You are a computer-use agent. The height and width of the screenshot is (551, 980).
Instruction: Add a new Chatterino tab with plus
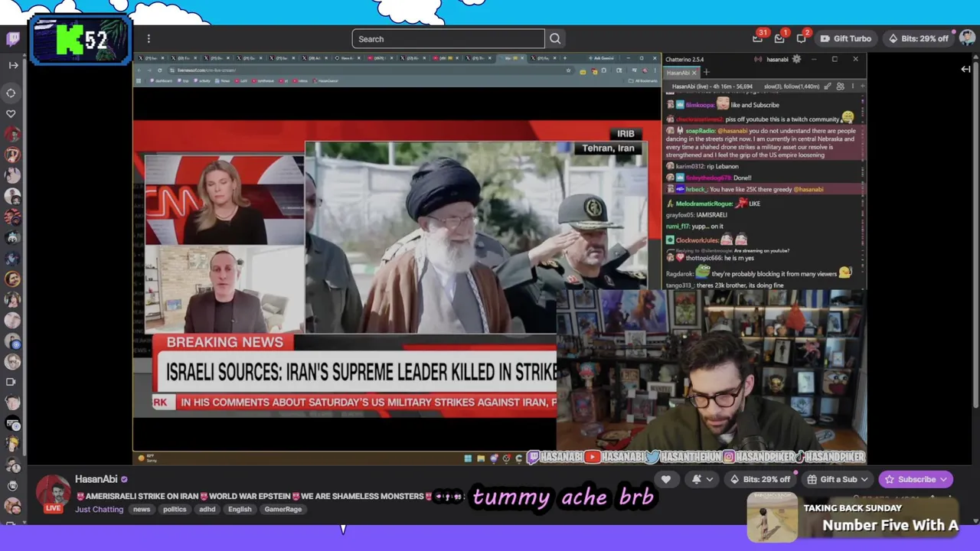coord(706,73)
